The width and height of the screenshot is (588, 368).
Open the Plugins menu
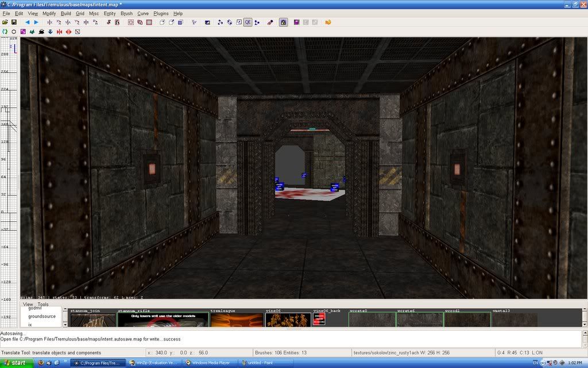[x=161, y=14]
